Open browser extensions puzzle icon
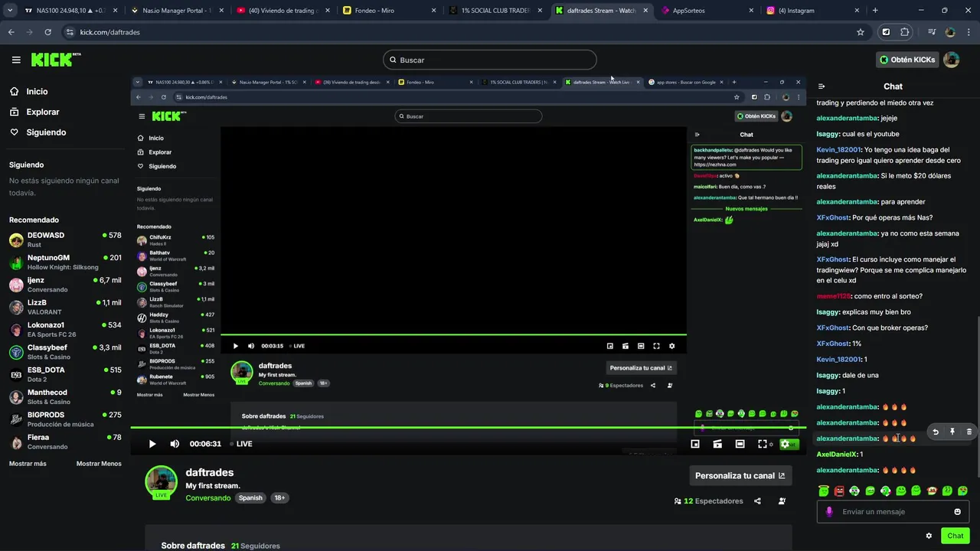The width and height of the screenshot is (980, 551). [x=905, y=32]
